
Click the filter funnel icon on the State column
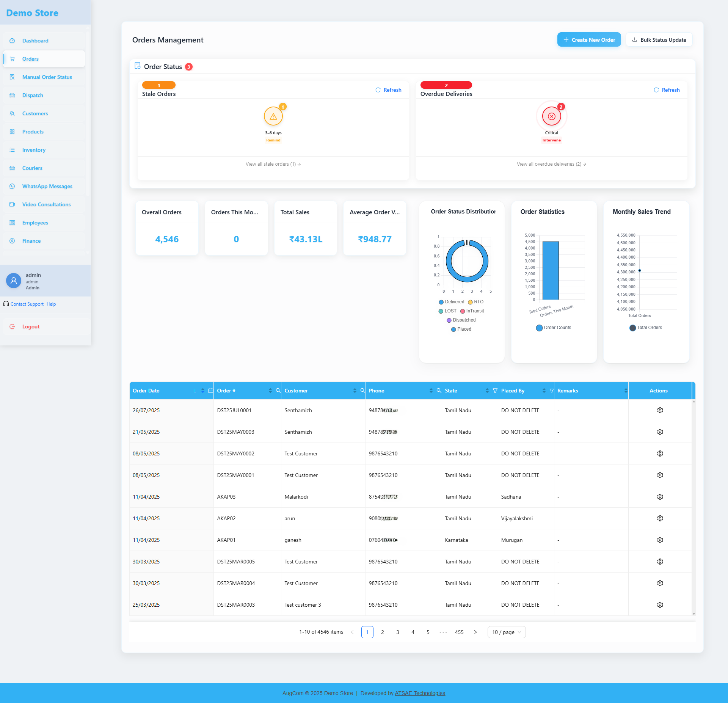495,391
